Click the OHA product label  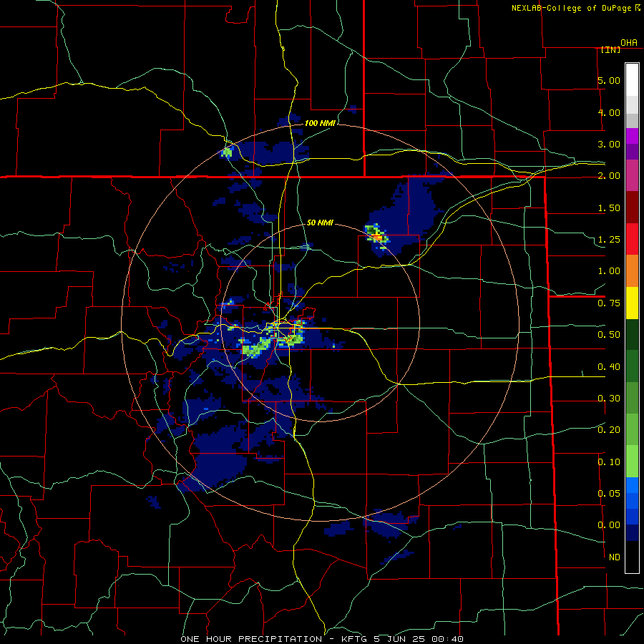click(629, 43)
